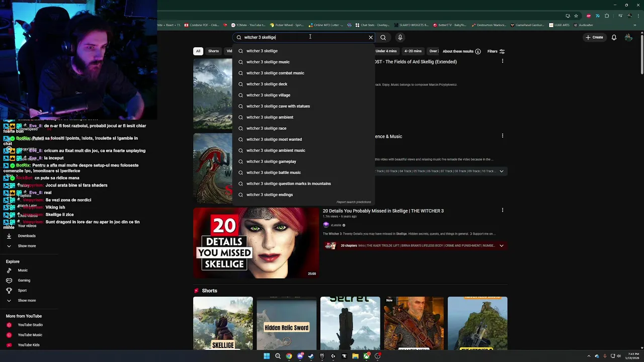Open the account avatar menu
This screenshot has width=644, height=362.
click(x=628, y=37)
